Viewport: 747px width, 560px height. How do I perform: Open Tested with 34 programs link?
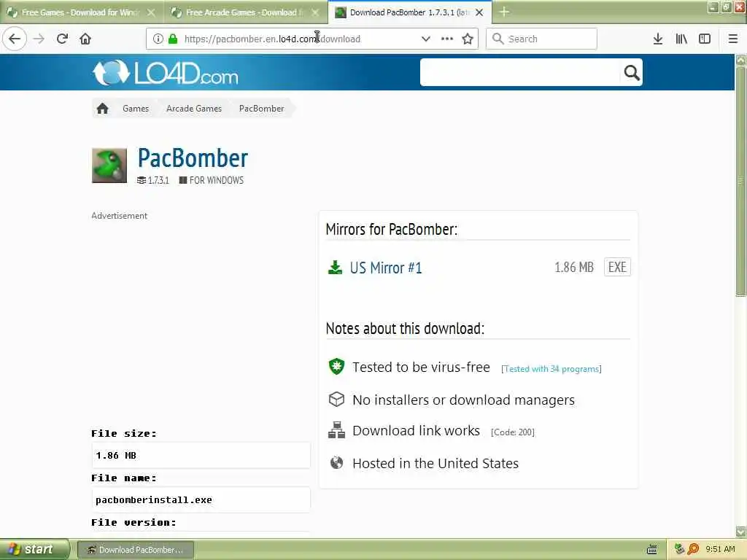pyautogui.click(x=551, y=369)
